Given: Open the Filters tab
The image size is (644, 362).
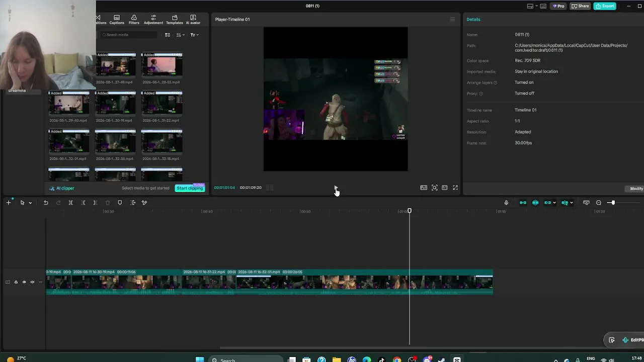Looking at the screenshot, I should (134, 20).
